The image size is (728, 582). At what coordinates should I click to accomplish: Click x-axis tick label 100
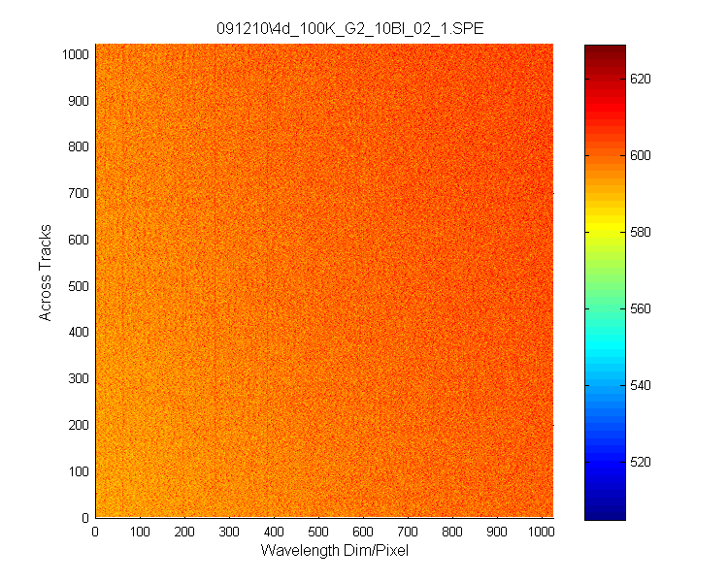[x=140, y=532]
